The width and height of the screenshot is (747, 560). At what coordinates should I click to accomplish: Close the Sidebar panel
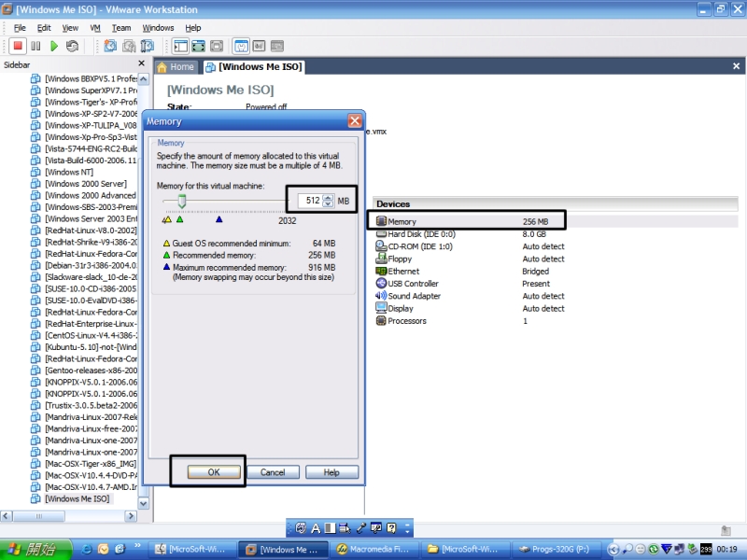[141, 63]
